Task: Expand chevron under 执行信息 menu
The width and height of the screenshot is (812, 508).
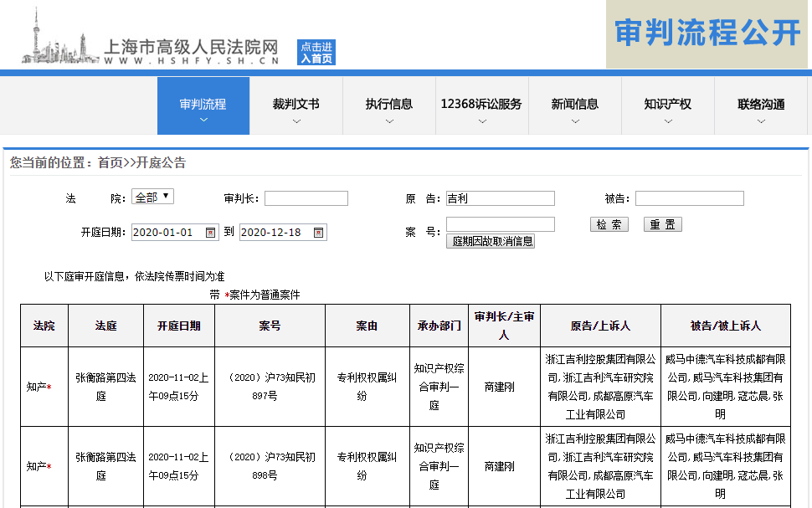Action: pyautogui.click(x=389, y=121)
